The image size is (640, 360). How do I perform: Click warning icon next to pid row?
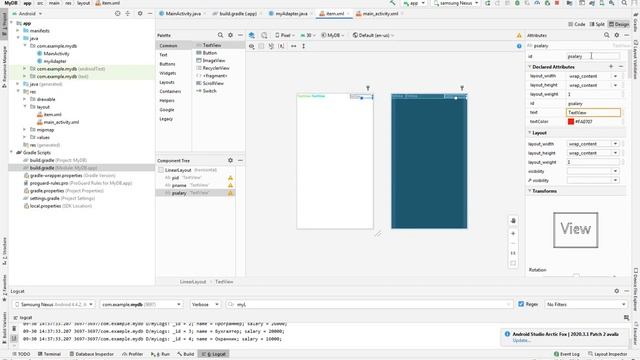pyautogui.click(x=230, y=178)
